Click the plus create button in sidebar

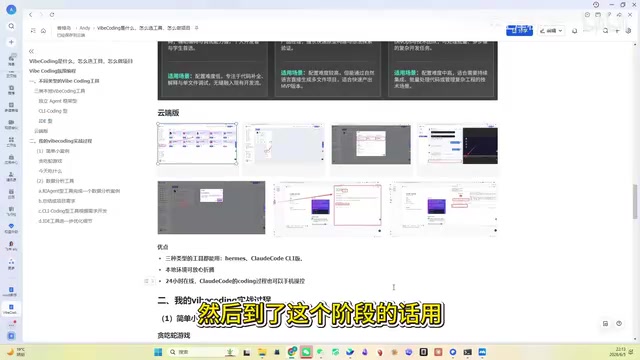pyautogui.click(x=11, y=42)
